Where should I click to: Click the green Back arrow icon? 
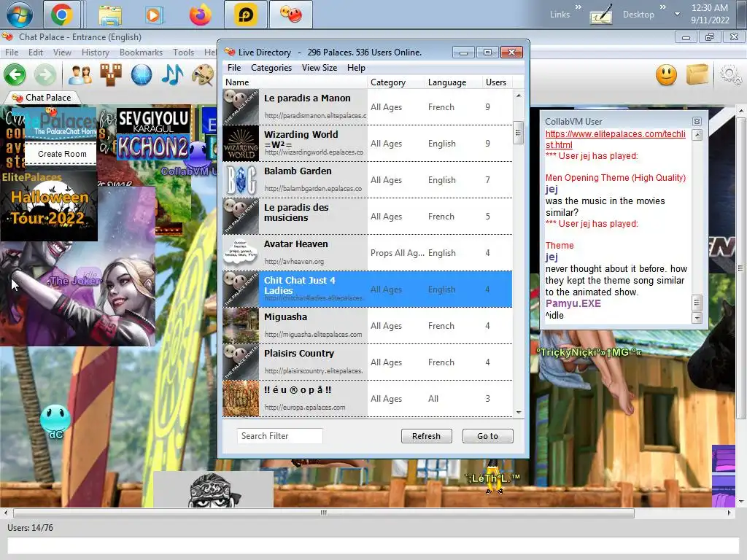click(15, 75)
